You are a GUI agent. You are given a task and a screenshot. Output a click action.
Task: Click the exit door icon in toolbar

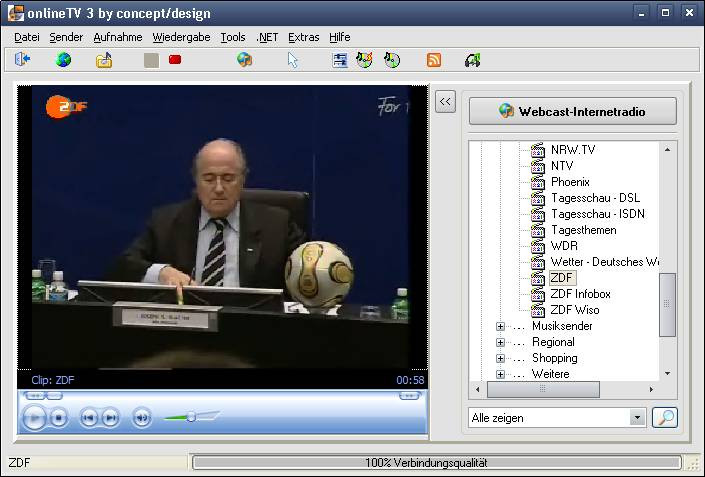pos(22,59)
